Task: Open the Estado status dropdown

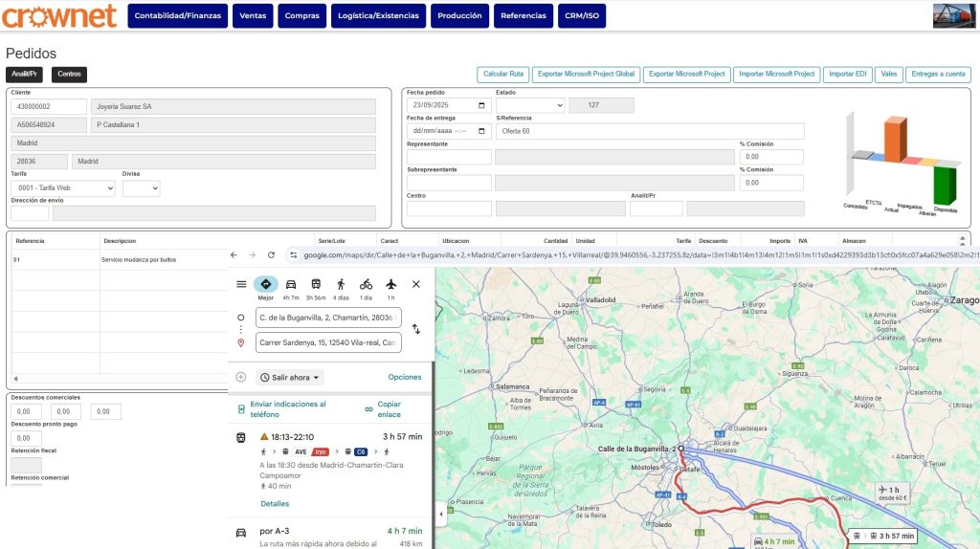Action: coord(529,105)
